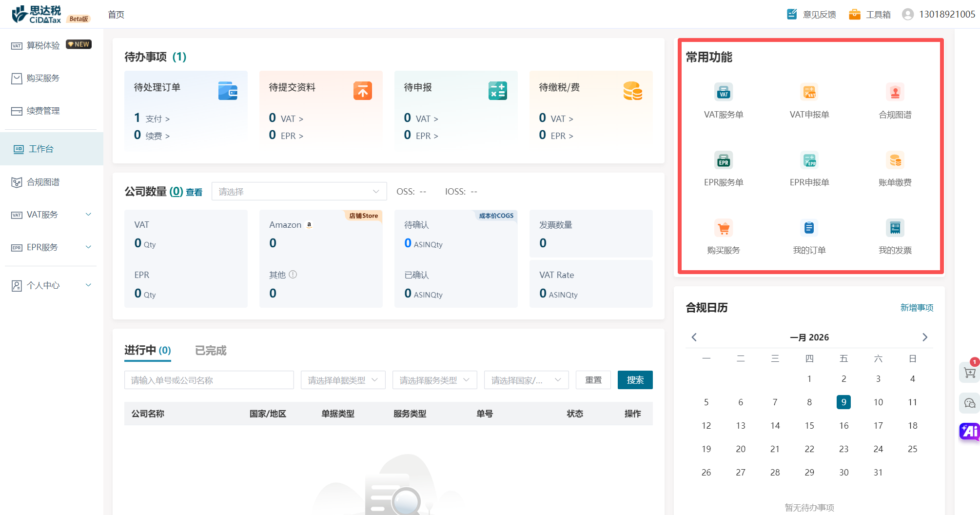980x515 pixels.
Task: Open the 请选择单据类型 dropdown
Action: [343, 380]
